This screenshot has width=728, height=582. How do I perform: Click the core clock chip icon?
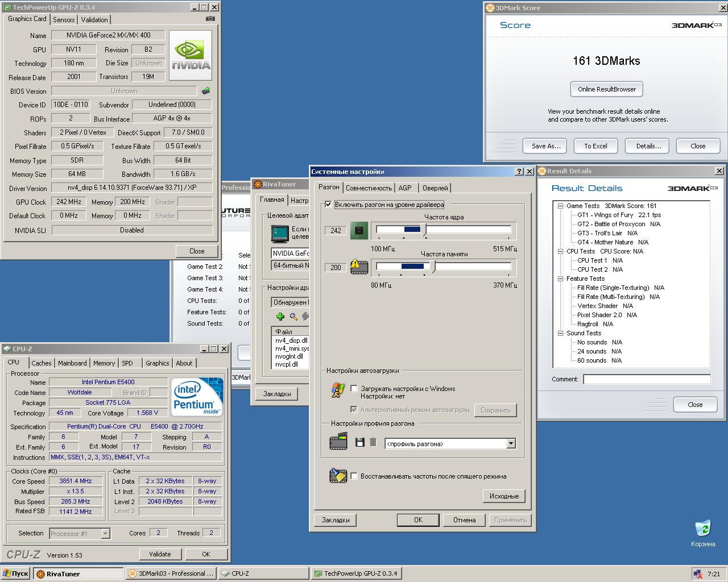pyautogui.click(x=359, y=230)
